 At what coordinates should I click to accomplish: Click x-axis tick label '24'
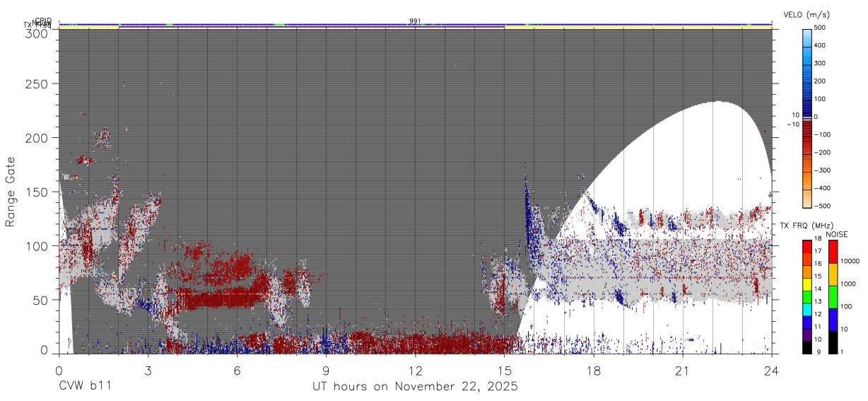771,370
